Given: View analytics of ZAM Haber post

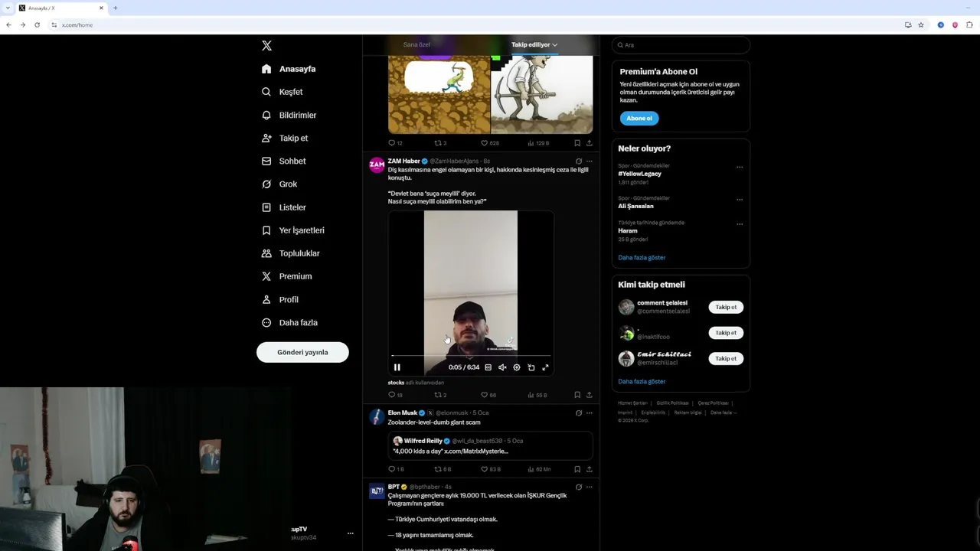Looking at the screenshot, I should [x=537, y=395].
